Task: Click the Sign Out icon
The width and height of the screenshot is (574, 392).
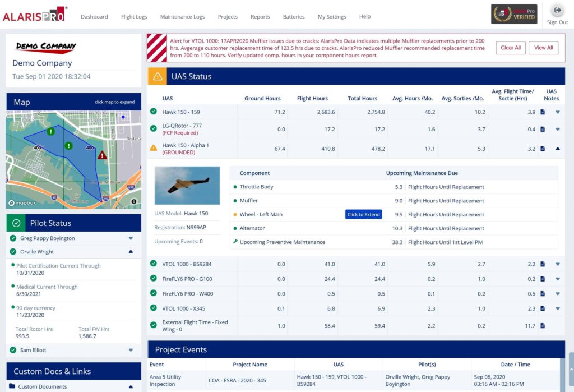Action: [557, 10]
